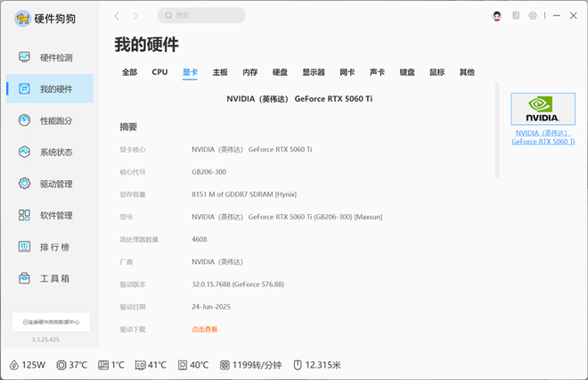Click the 点击查看 driver download link
588x380 pixels.
pyautogui.click(x=205, y=329)
